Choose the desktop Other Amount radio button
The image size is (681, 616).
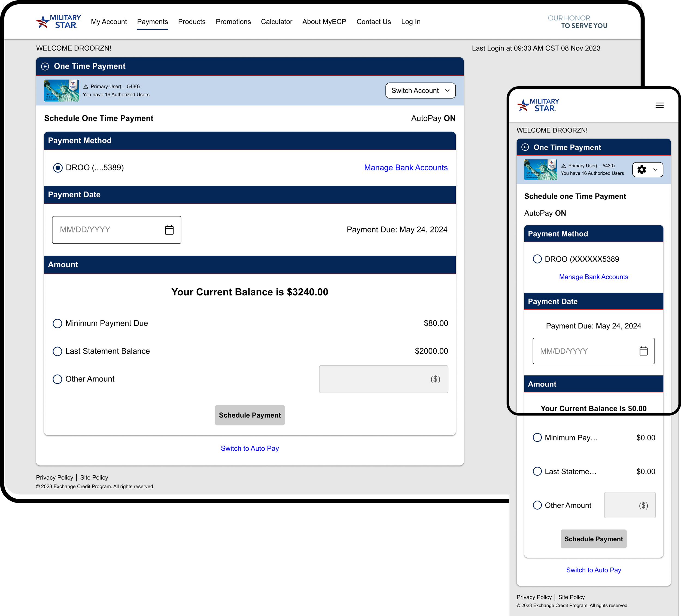point(57,379)
